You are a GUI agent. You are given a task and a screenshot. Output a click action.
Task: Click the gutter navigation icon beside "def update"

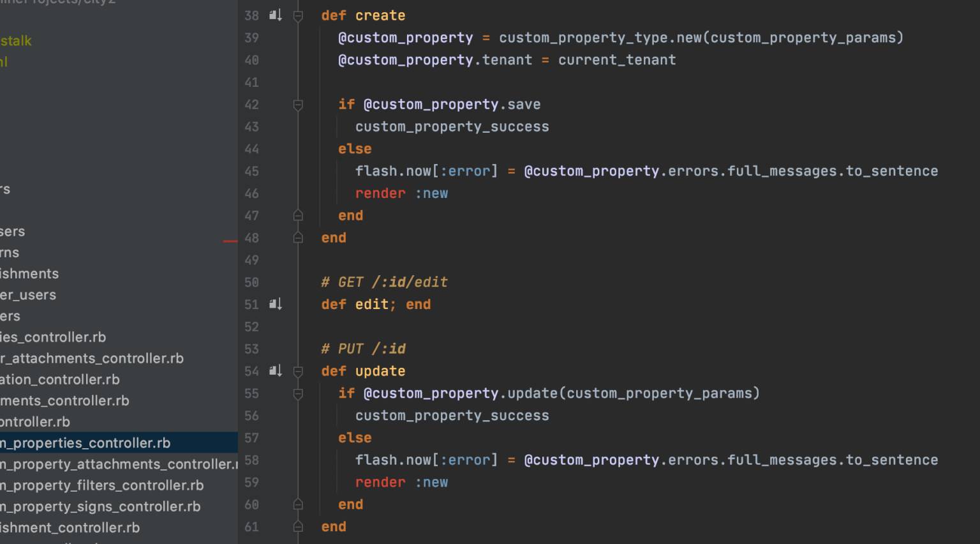275,370
